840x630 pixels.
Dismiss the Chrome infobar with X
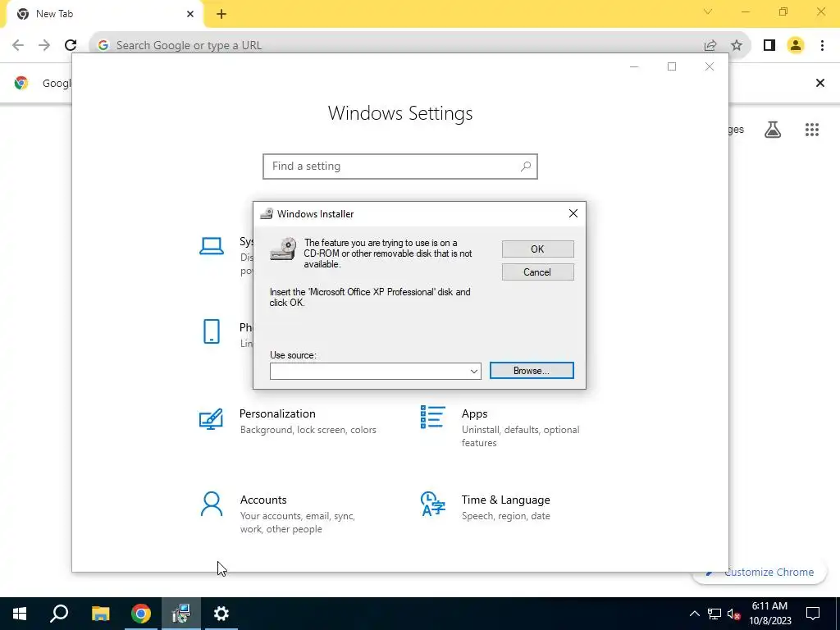coord(819,83)
